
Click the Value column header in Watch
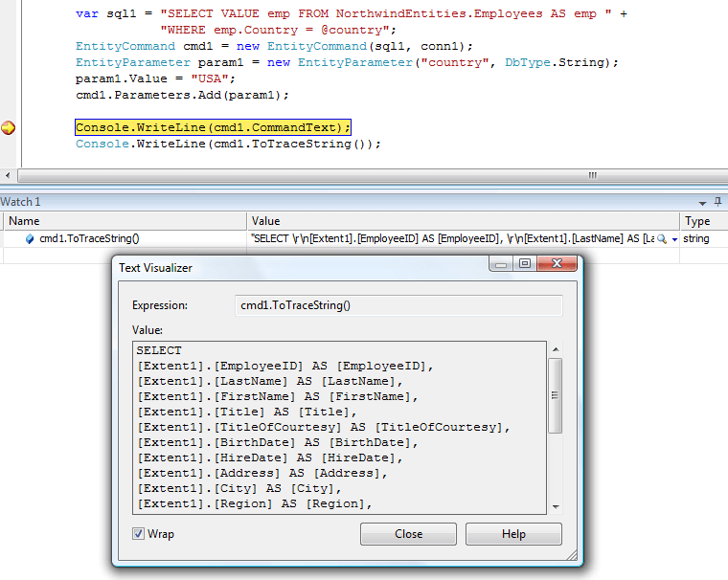click(463, 221)
